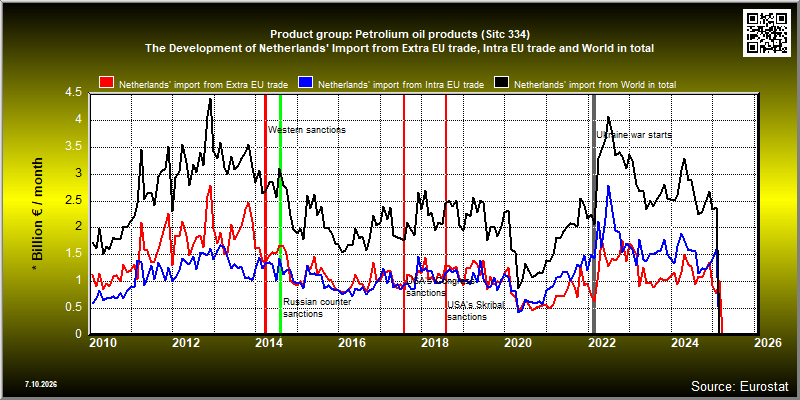The image size is (800, 400).
Task: Select legend text "Netherlands' import from World in total"
Action: click(595, 85)
